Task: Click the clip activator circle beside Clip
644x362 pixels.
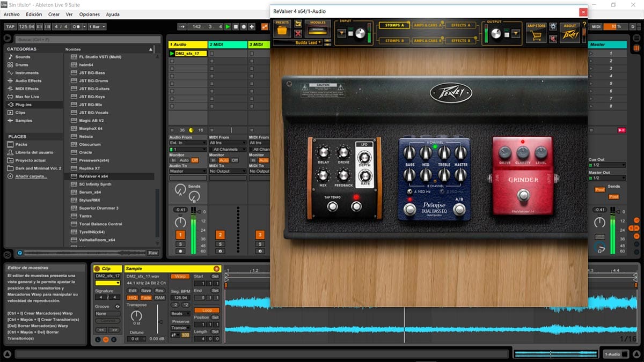Action: pyautogui.click(x=97, y=269)
